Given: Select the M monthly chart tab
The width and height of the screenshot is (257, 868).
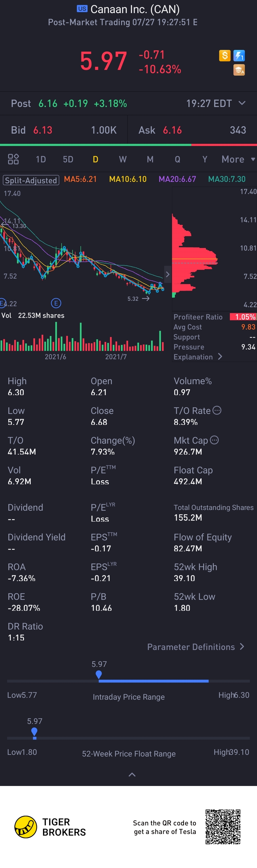Looking at the screenshot, I should pyautogui.click(x=150, y=159).
